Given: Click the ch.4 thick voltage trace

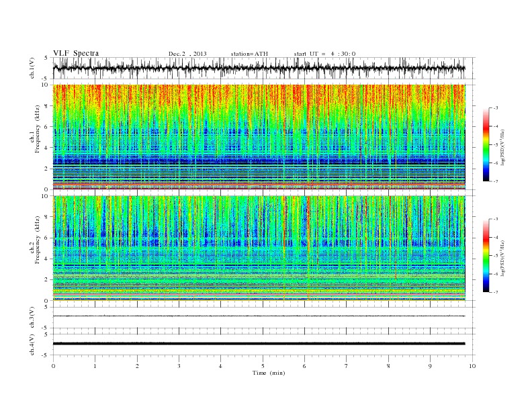Looking at the screenshot, I should [259, 344].
